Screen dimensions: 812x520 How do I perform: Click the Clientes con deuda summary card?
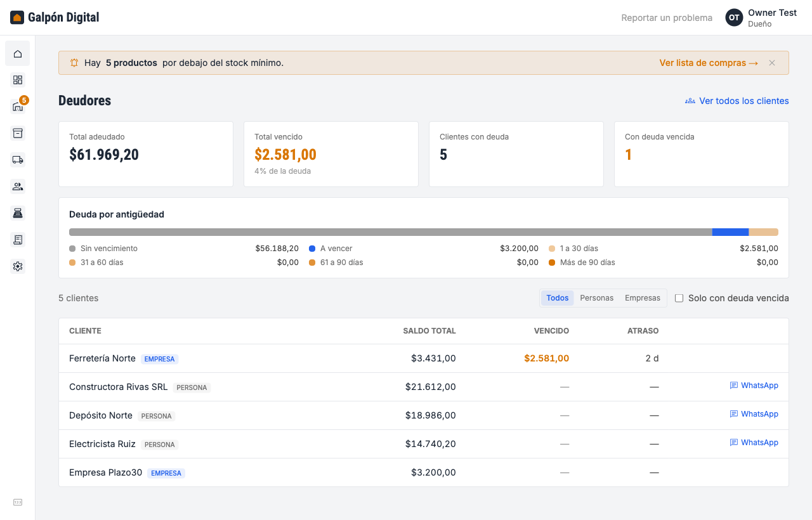tap(516, 154)
